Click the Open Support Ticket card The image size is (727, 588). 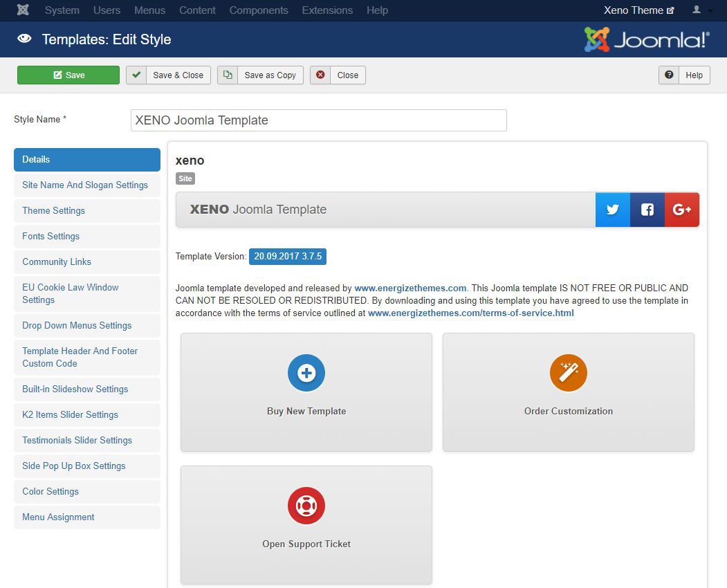[306, 525]
